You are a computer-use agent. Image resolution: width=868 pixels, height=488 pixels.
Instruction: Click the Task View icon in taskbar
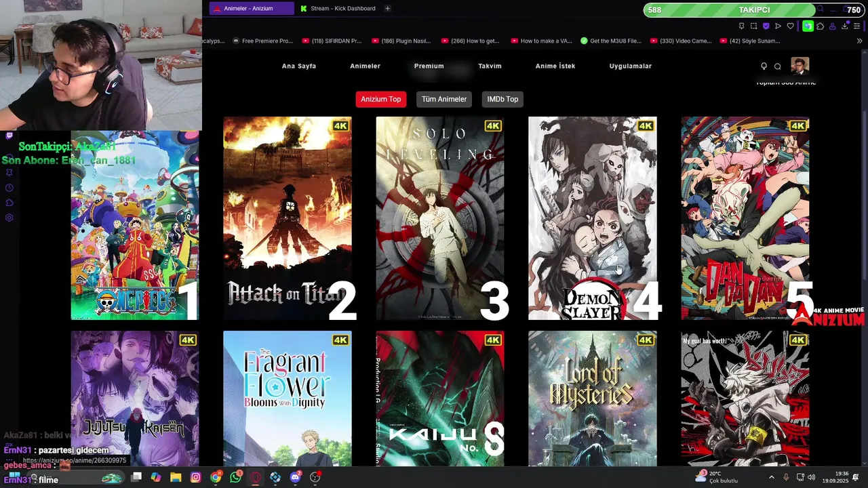click(136, 477)
